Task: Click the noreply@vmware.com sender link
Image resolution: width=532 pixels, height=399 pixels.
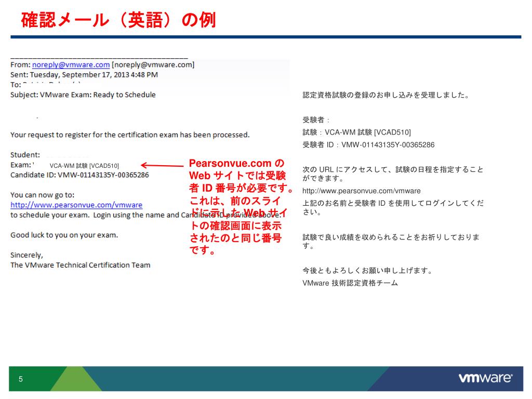Action: 71,65
